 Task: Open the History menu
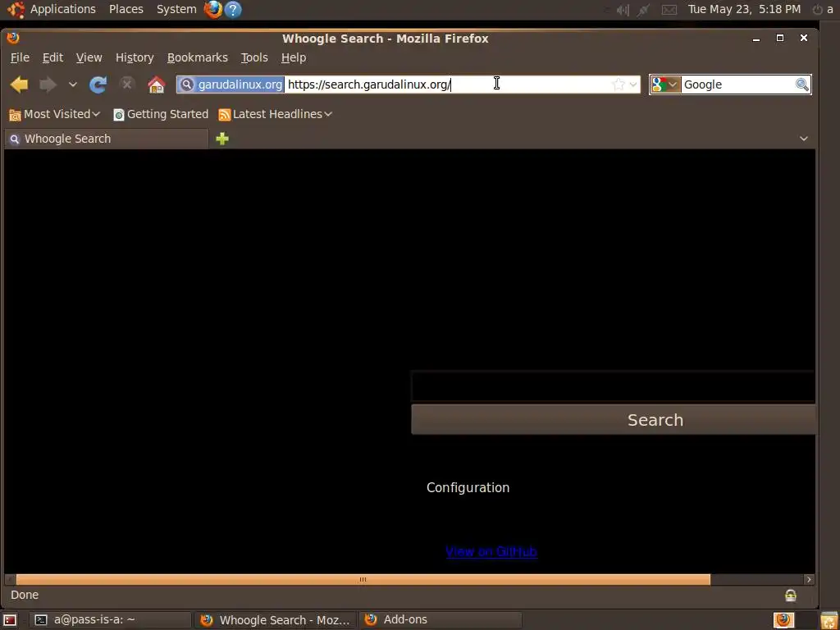point(135,57)
